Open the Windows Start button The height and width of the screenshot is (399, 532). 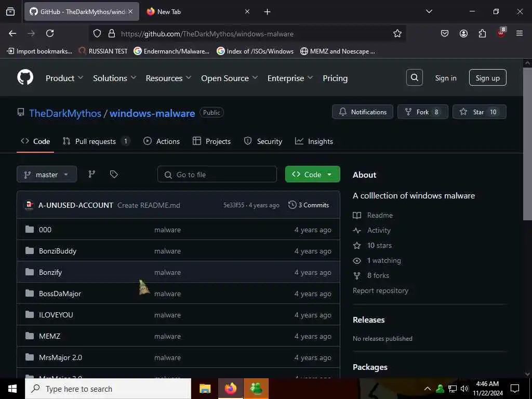click(x=12, y=389)
